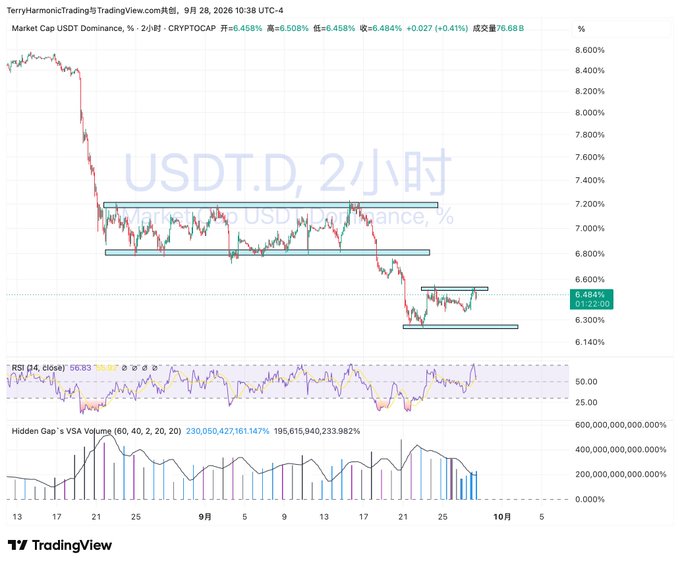
Task: Click the "400,000,000,000.000%" volume axis label
Action: [621, 450]
